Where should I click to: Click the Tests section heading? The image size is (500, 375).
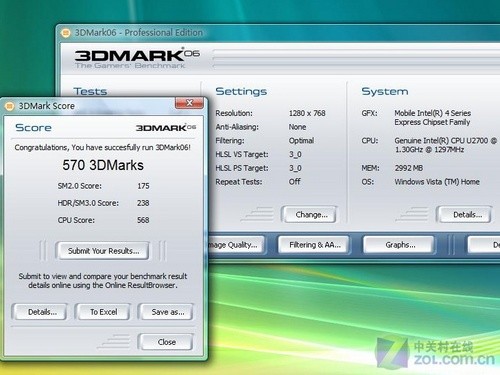point(90,91)
